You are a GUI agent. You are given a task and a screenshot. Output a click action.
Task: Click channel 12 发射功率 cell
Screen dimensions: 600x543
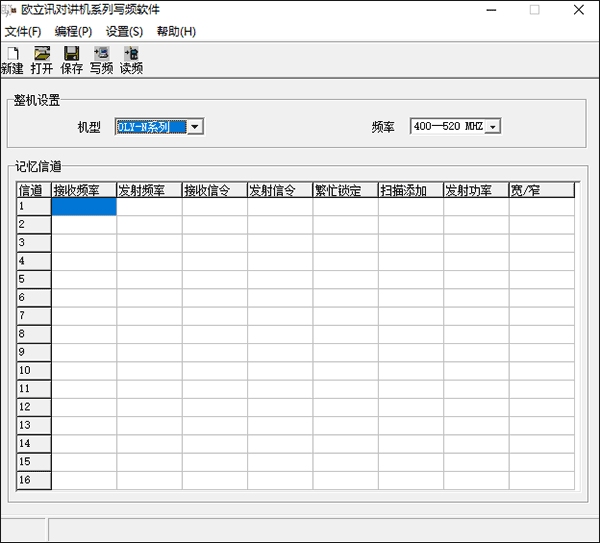pos(476,408)
